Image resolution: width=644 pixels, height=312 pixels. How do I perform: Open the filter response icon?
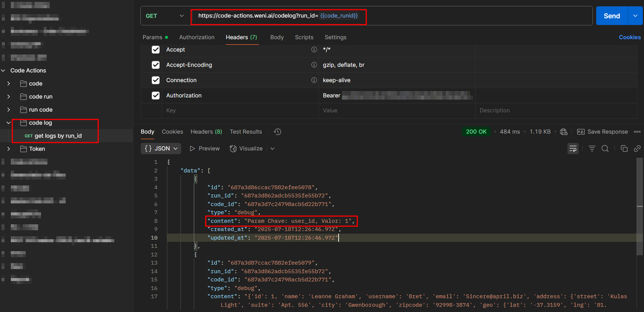click(592, 149)
